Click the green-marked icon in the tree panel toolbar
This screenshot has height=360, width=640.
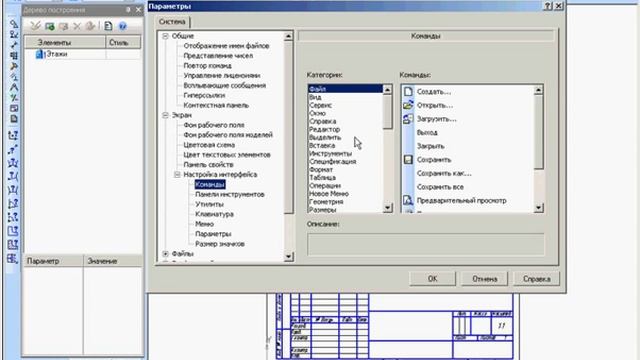click(50, 26)
